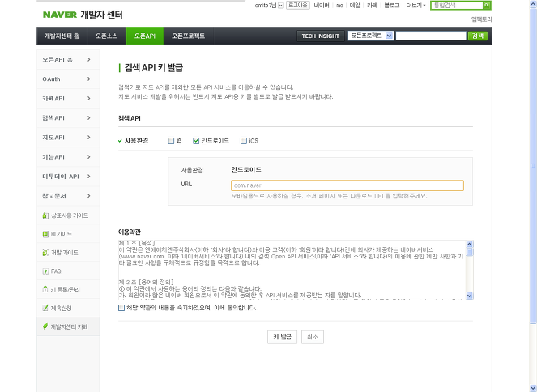The height and width of the screenshot is (392, 537).
Task: Click the BI 가이드 icon
Action: (x=45, y=234)
